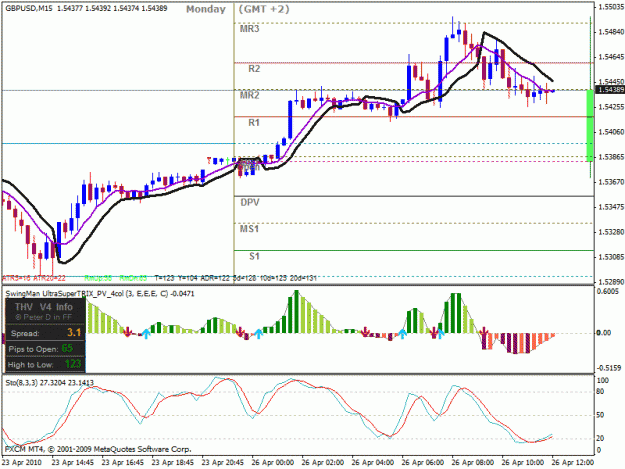Screen dimensions: 625x469
Task: Click the '26 Apr 10:00' time axis label
Action: coord(523,463)
